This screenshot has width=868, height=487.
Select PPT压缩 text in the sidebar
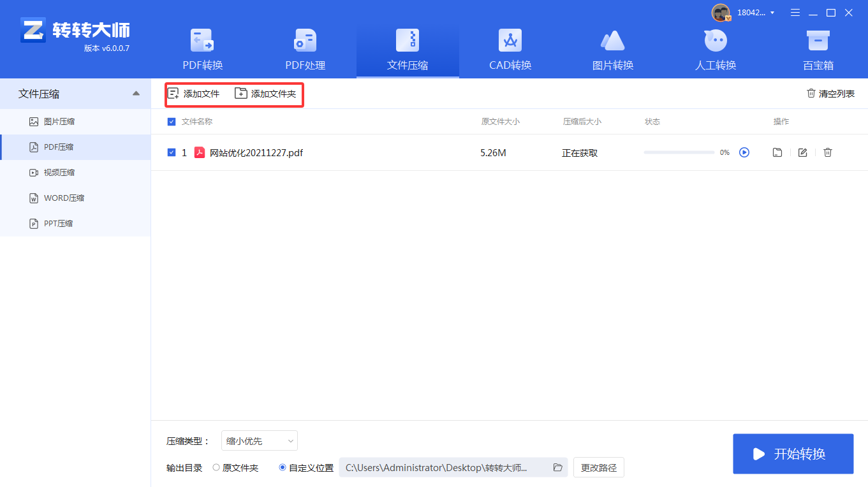coord(58,223)
